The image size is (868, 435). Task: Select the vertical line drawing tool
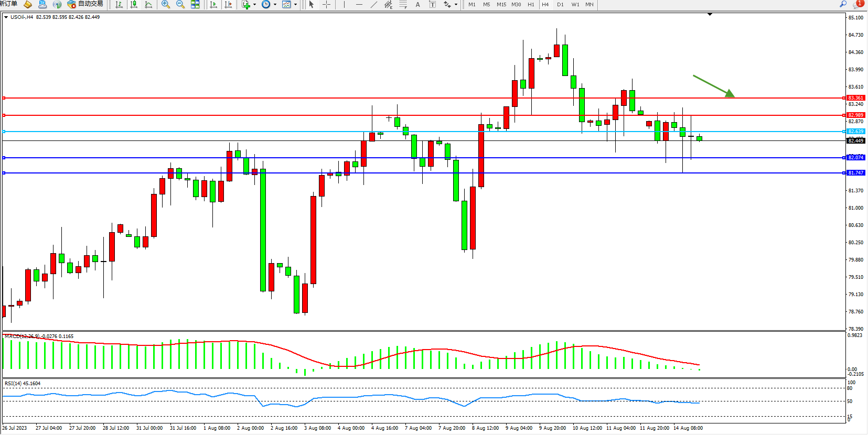pos(344,5)
